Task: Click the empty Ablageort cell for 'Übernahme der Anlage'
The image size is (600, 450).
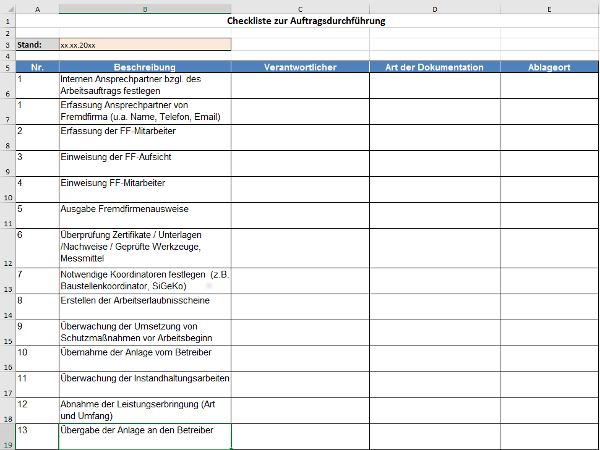Action: pos(549,358)
